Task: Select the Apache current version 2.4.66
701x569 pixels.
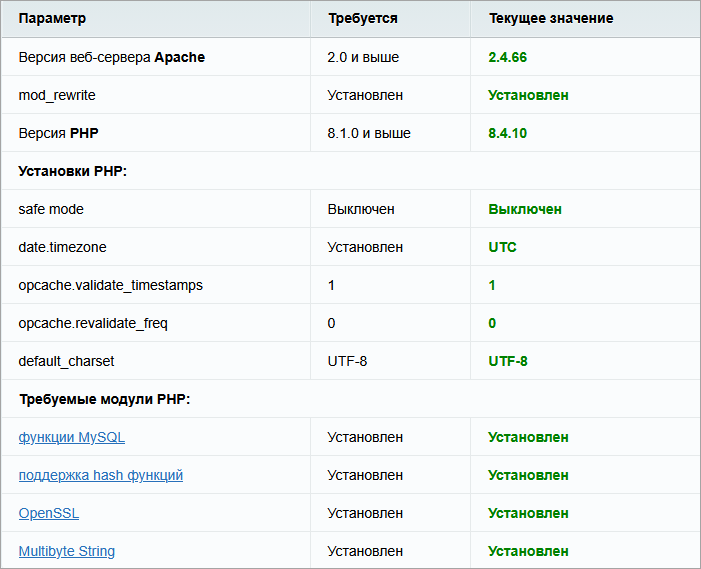Action: 507,57
